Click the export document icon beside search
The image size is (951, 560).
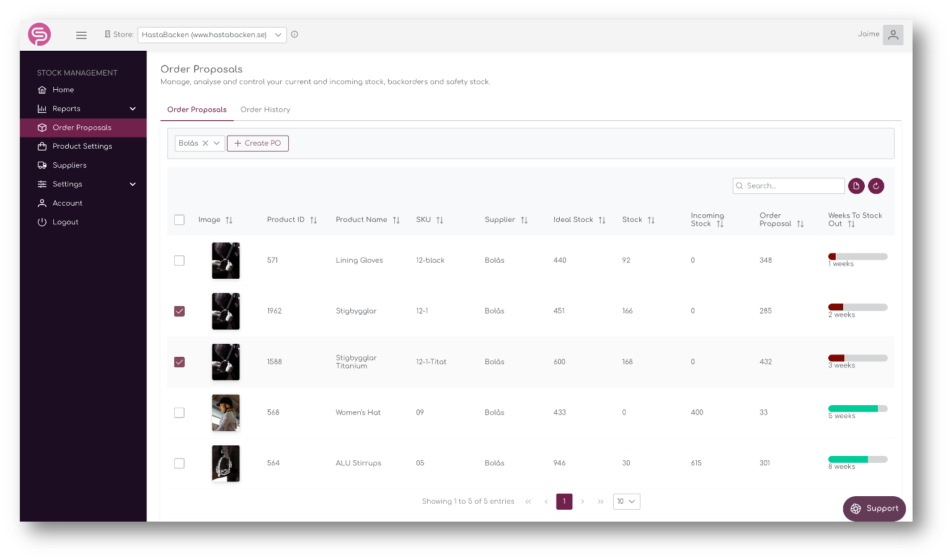pyautogui.click(x=856, y=186)
